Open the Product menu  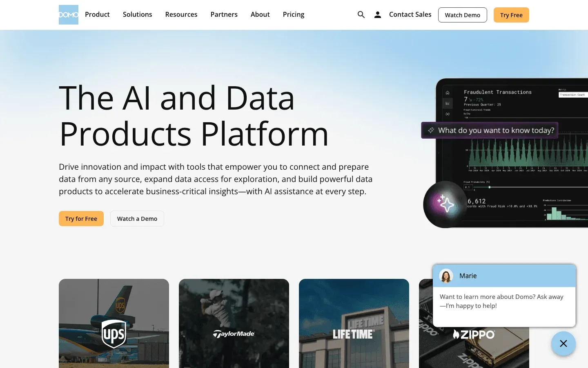(97, 14)
